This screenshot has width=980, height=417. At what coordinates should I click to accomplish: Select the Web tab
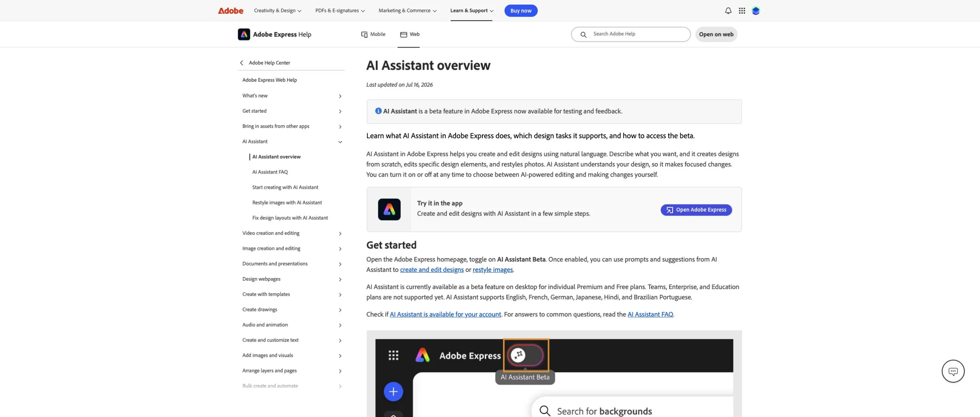pyautogui.click(x=410, y=34)
